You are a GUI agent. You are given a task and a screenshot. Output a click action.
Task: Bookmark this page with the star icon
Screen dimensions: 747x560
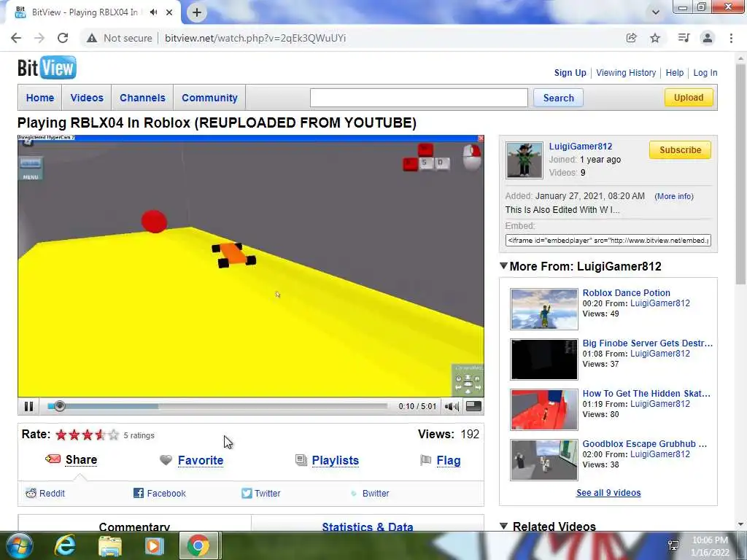click(x=655, y=38)
